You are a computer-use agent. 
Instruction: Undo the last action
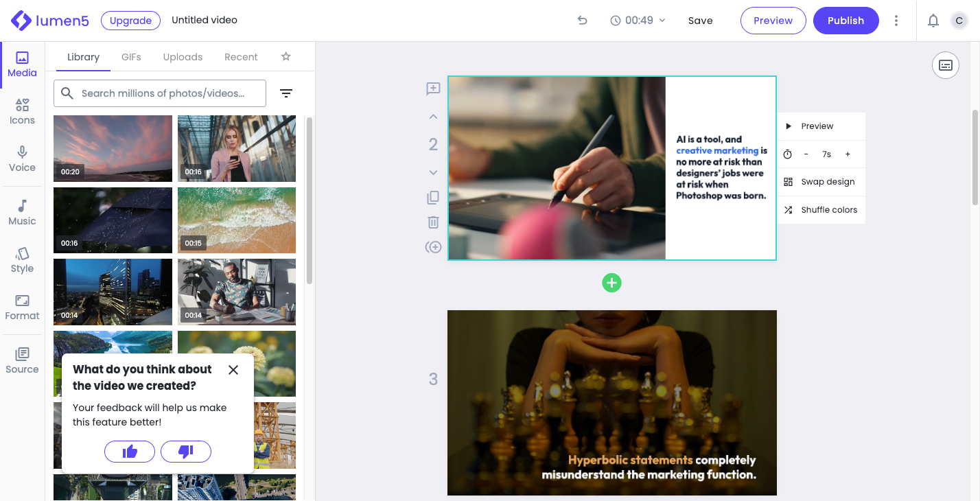coord(583,21)
